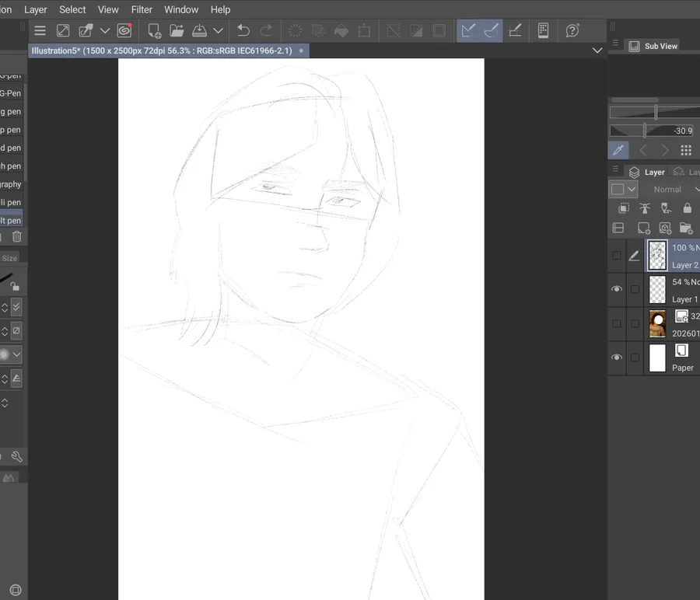Click the Open file folder icon

point(177,31)
